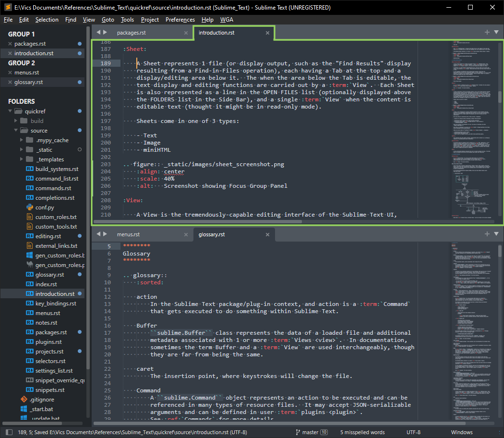Screen dimensions: 504x438
Task: Click the 5 misspelled words indicator
Action: [x=362, y=432]
